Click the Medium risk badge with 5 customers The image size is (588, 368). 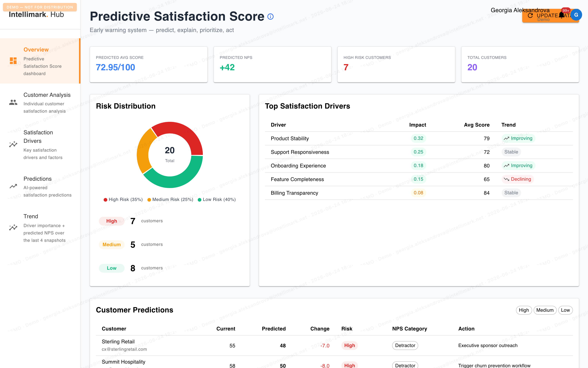click(112, 244)
